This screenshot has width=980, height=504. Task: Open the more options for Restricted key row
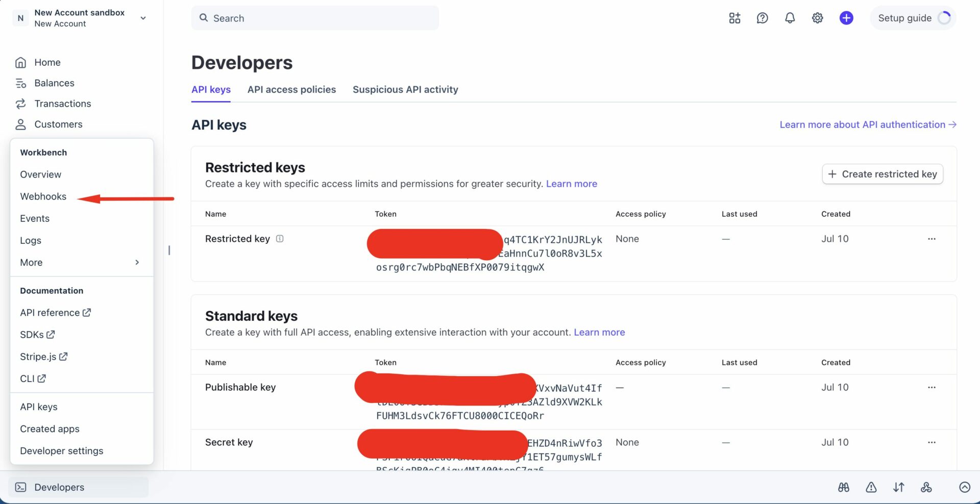click(932, 239)
